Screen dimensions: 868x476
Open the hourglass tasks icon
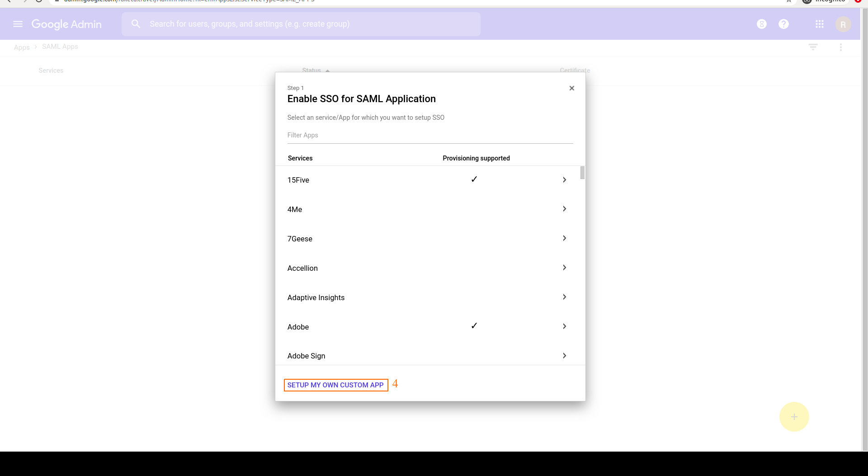click(762, 24)
